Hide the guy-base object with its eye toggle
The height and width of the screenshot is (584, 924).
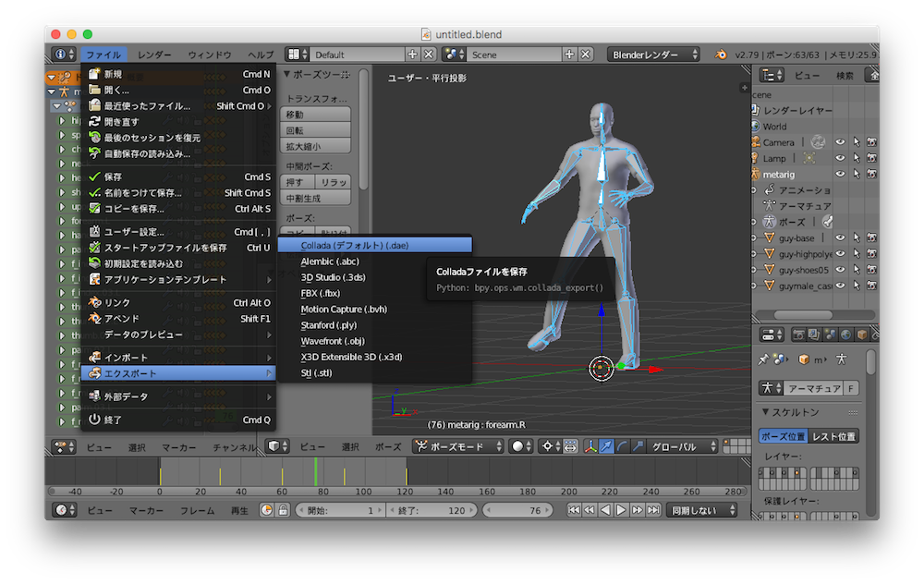click(x=840, y=238)
